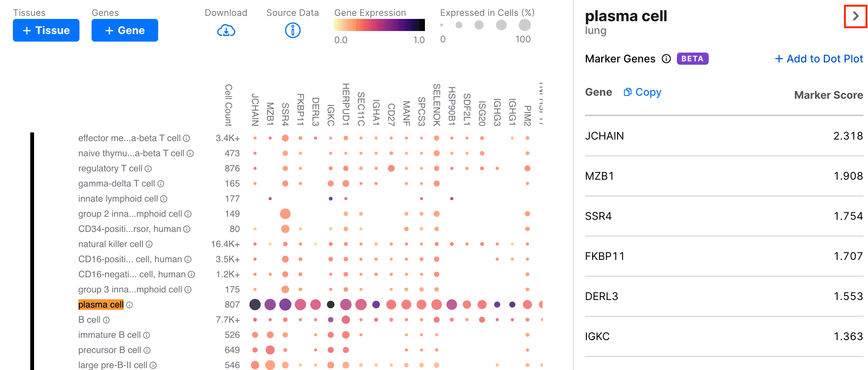Click the + Tissue button
868x370 pixels.
click(46, 30)
